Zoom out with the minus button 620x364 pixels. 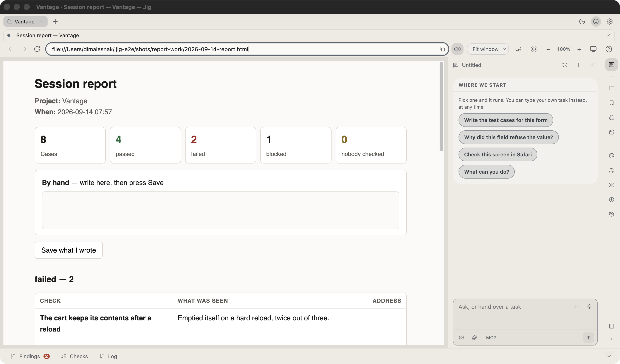click(x=548, y=49)
